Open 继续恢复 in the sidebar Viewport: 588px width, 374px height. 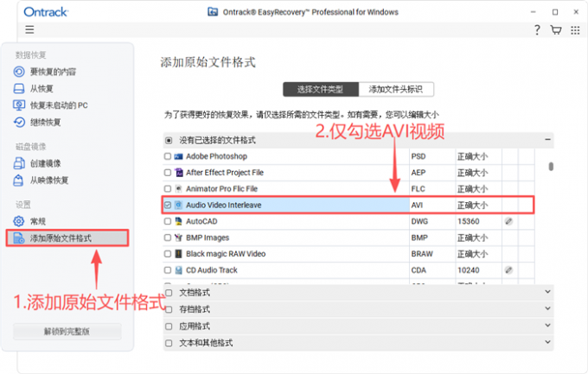[45, 122]
